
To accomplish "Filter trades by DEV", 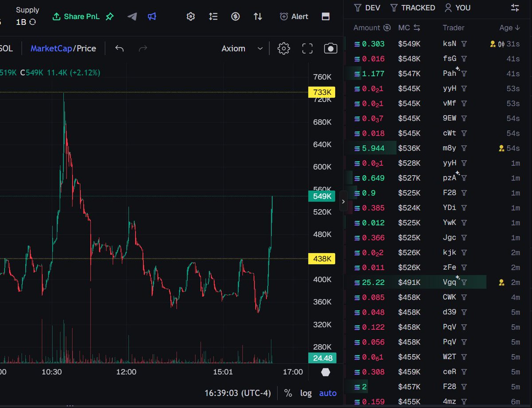I will coord(367,8).
